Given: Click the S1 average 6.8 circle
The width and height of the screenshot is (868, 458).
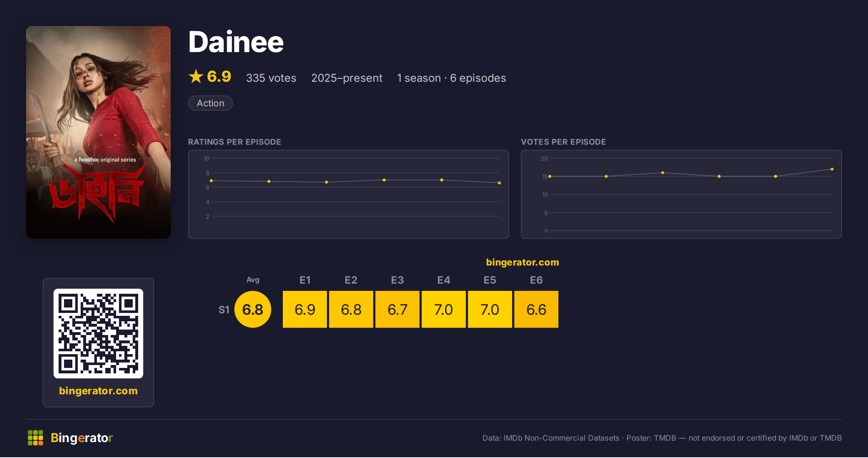Looking at the screenshot, I should (x=253, y=309).
